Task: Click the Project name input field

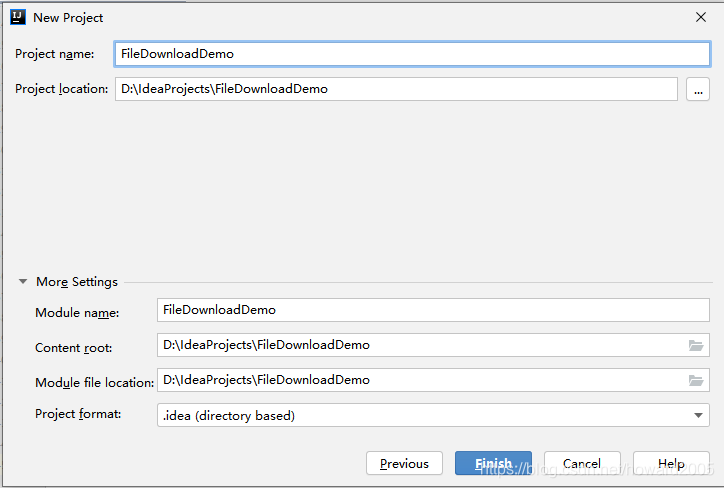Action: coord(412,54)
